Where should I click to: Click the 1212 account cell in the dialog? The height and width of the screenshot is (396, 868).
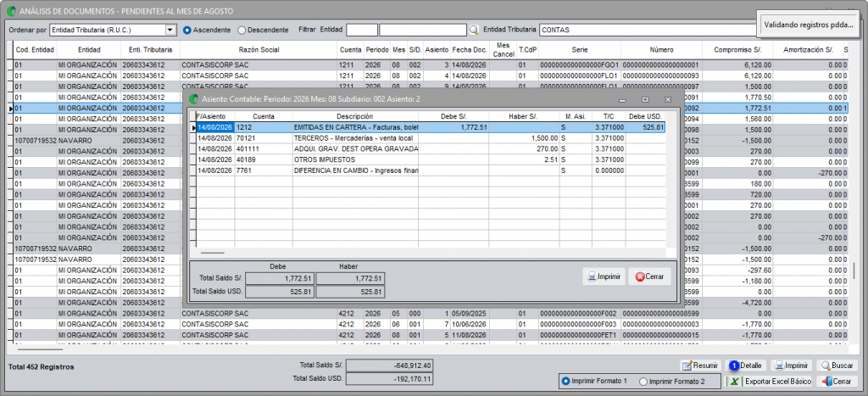[x=264, y=127]
